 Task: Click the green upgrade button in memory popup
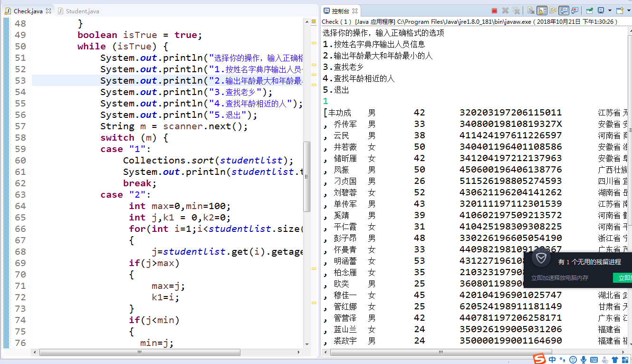click(x=622, y=278)
